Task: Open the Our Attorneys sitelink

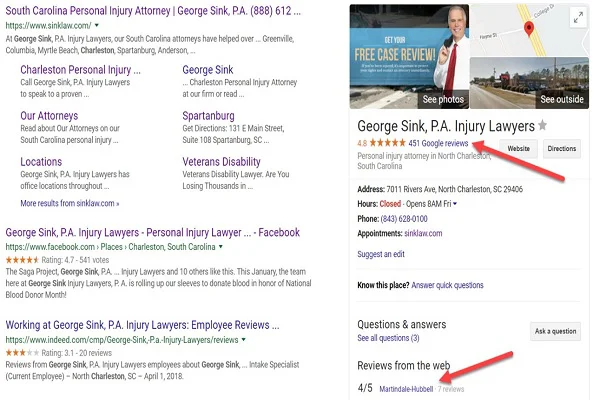Action: (49, 116)
